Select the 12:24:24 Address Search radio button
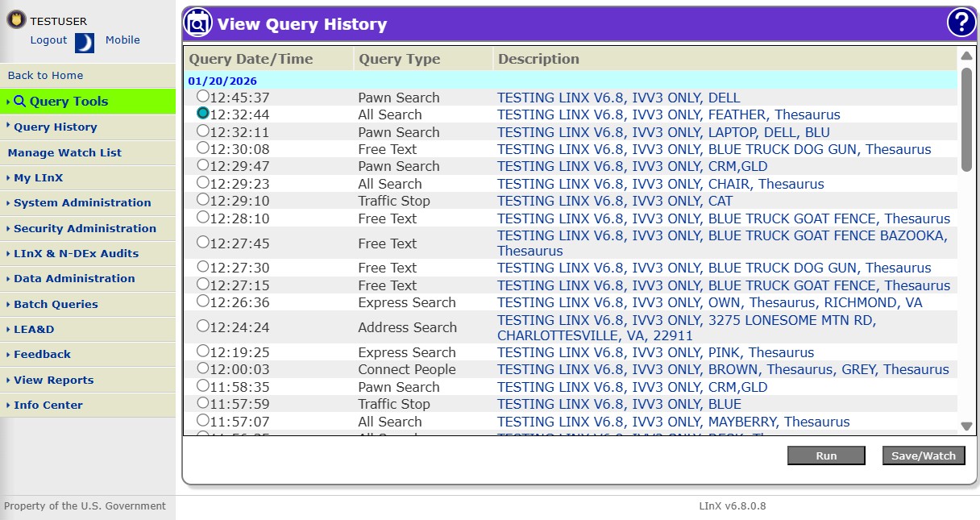Image resolution: width=980 pixels, height=520 pixels. point(203,327)
